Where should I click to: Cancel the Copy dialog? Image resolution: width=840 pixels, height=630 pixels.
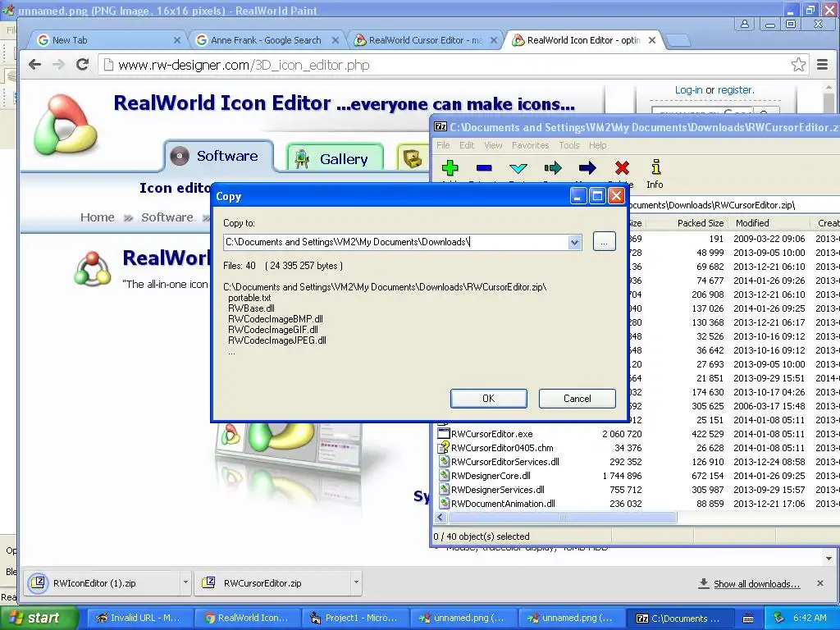pyautogui.click(x=577, y=399)
